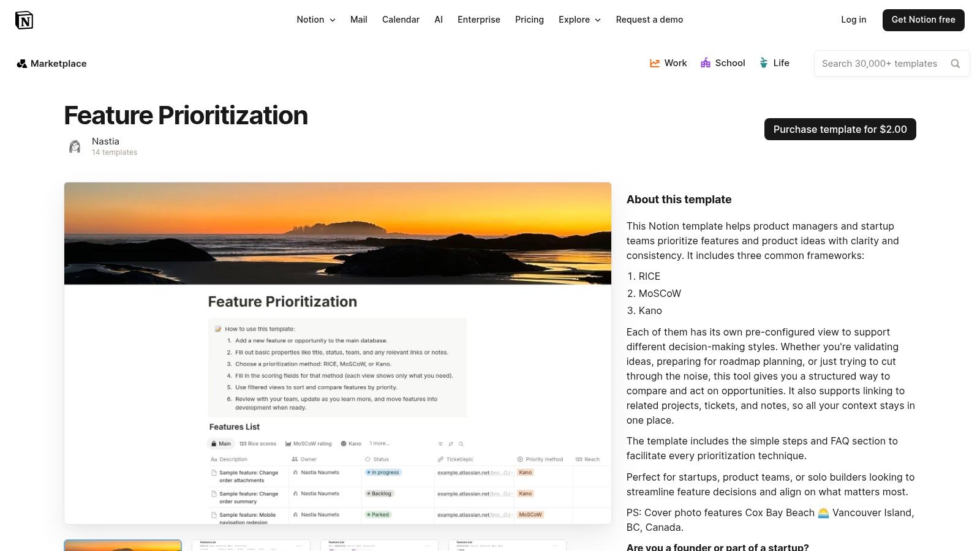Click the Get Notion free button
The width and height of the screenshot is (980, 551).
[x=923, y=20]
